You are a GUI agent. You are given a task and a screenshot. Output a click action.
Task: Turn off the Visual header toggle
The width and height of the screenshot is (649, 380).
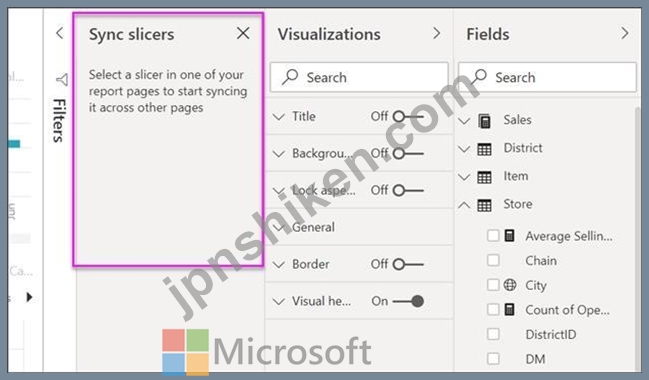pyautogui.click(x=408, y=301)
